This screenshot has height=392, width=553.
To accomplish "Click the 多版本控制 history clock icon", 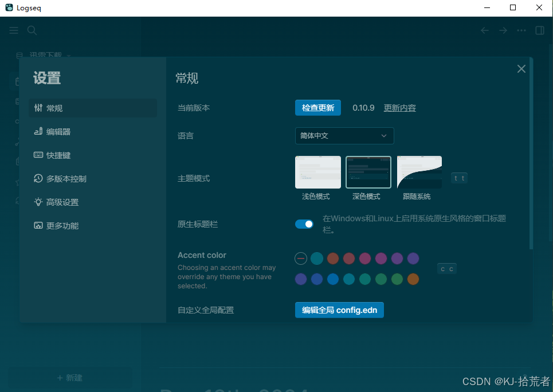I will point(38,179).
